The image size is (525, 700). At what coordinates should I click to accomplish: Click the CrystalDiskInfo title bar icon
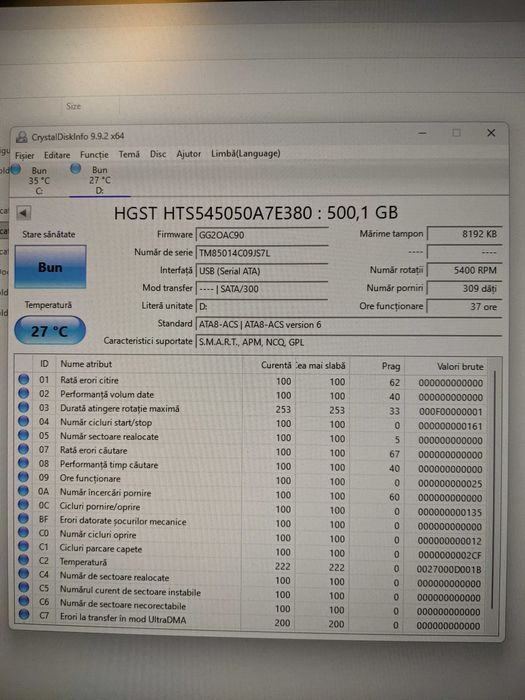click(x=21, y=137)
